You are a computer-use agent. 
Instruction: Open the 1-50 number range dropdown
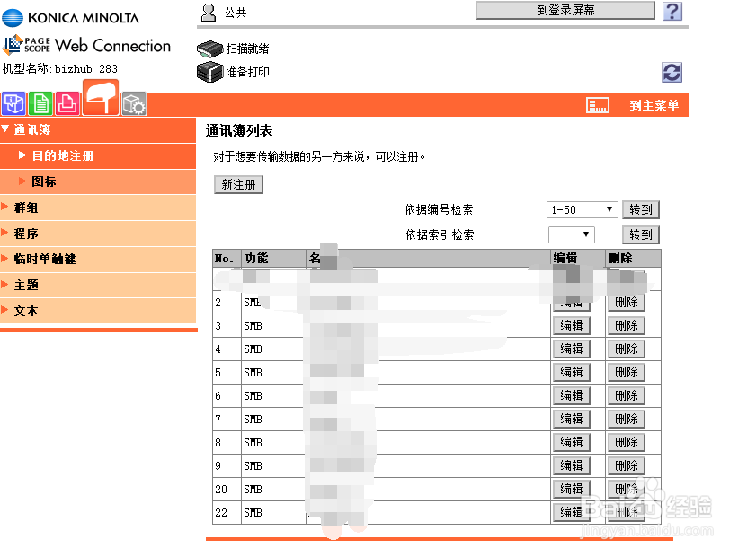(582, 208)
